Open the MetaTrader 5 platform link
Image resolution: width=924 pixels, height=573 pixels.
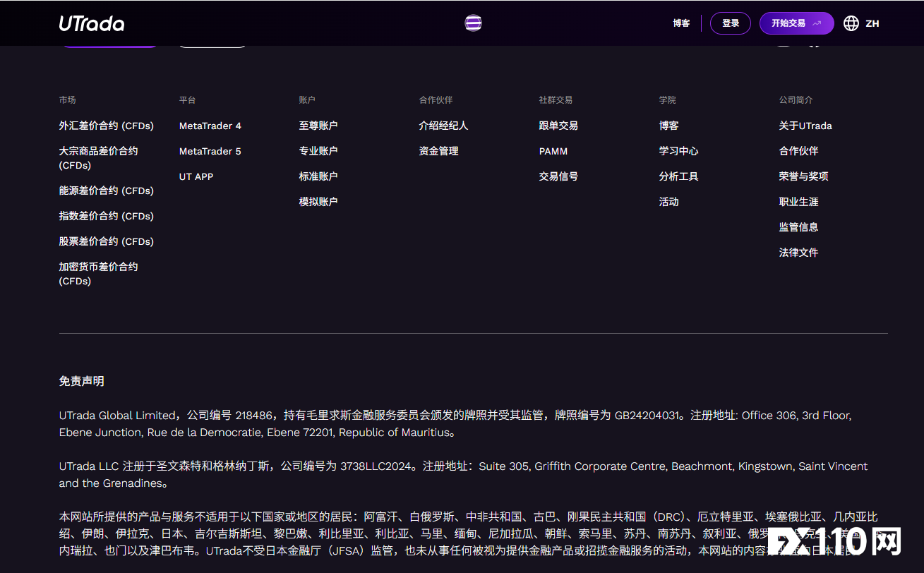click(x=210, y=151)
